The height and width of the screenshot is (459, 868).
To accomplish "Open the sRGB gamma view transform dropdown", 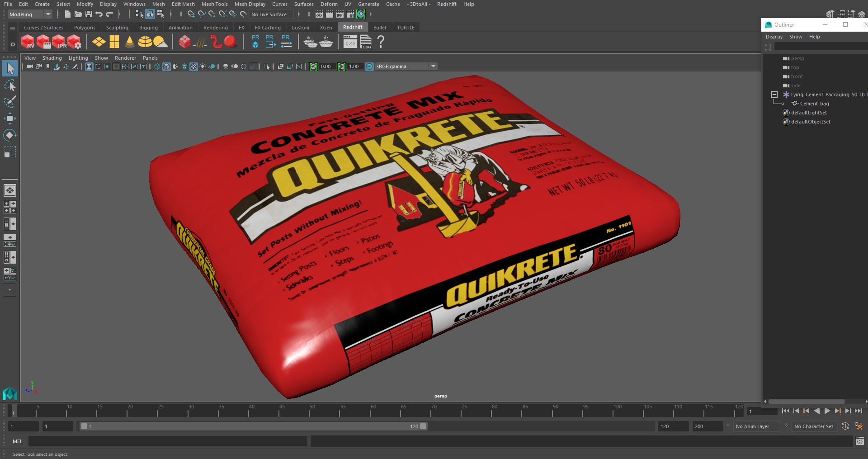I will (406, 66).
